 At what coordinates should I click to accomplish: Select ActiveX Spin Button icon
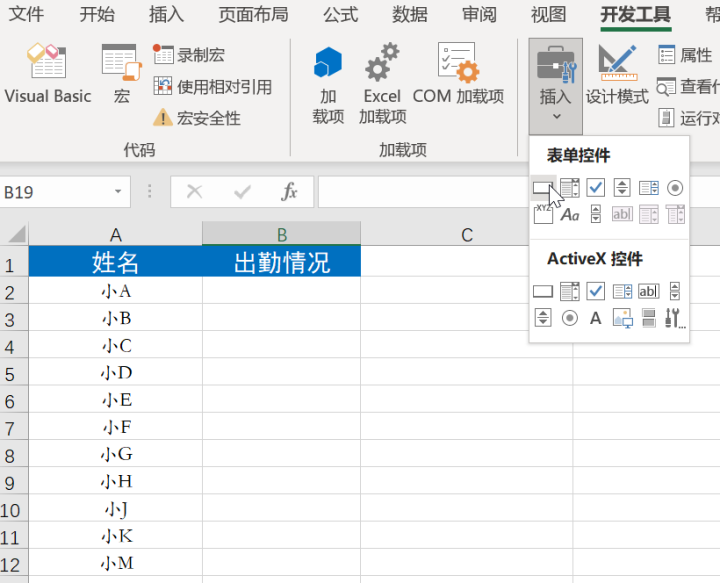(543, 318)
